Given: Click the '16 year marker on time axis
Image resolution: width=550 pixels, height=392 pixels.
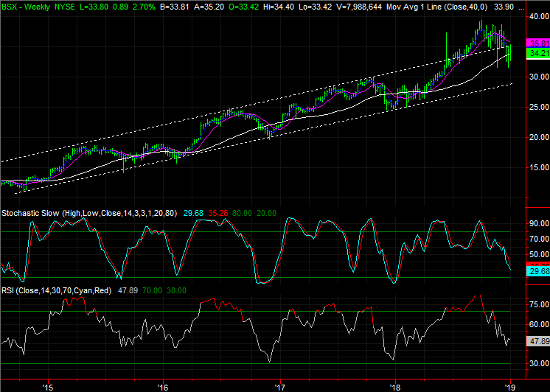Looking at the screenshot, I should pos(163,388).
